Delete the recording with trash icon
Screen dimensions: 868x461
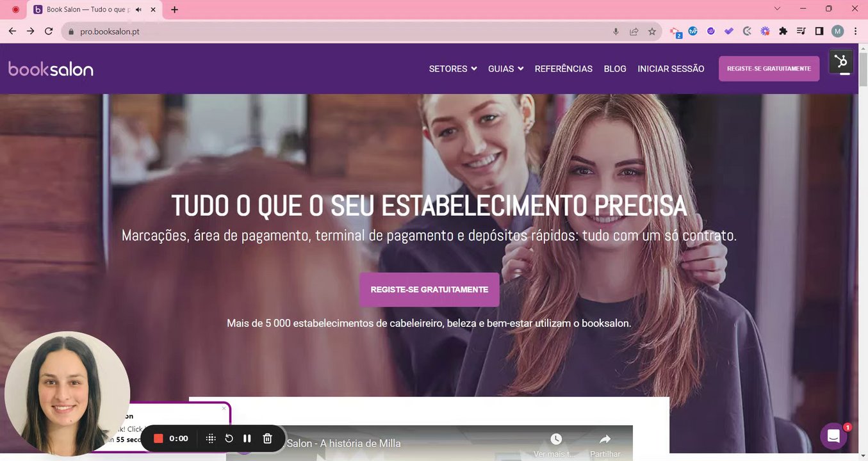(268, 439)
